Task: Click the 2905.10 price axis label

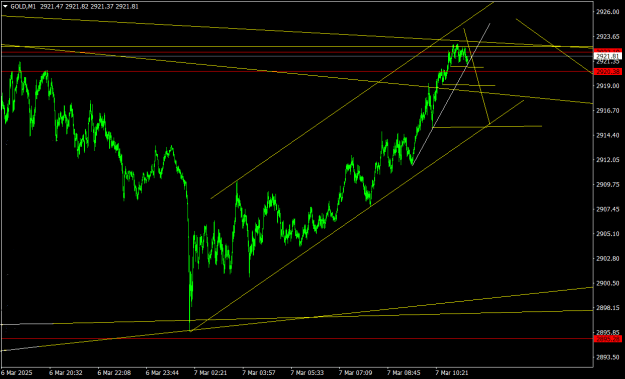Action: tap(607, 234)
